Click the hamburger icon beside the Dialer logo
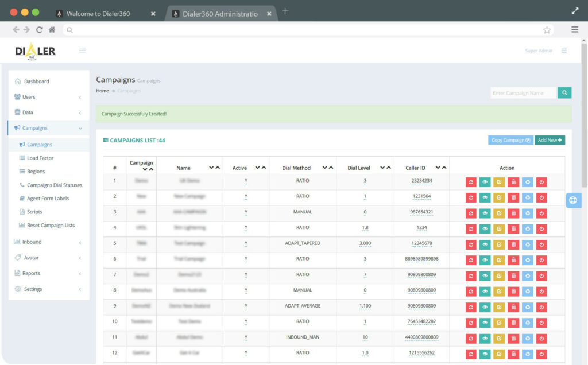 coord(82,50)
